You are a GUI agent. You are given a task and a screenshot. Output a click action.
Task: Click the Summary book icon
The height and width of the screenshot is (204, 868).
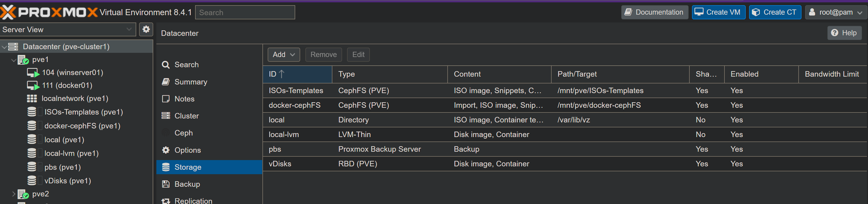pyautogui.click(x=166, y=82)
